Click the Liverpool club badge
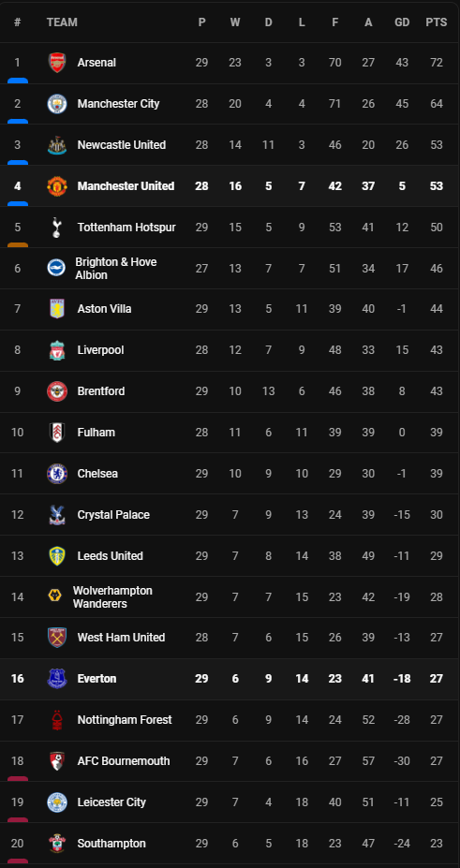The image size is (460, 868). [x=57, y=350]
